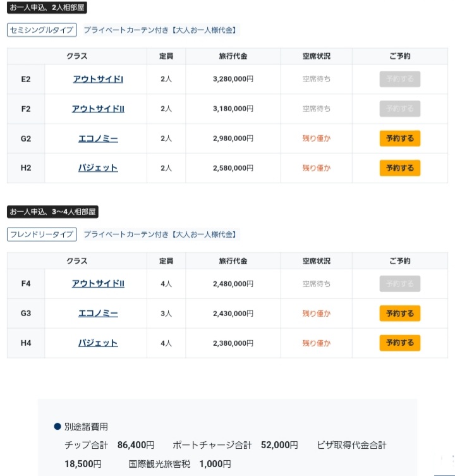Open アウトサイドII link in F2 row
455x476 pixels.
click(98, 109)
